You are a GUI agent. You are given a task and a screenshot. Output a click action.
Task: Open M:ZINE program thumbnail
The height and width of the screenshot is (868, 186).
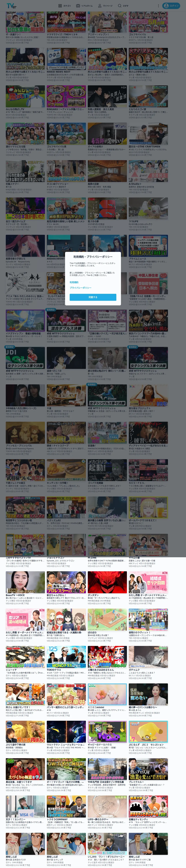[107, 545]
